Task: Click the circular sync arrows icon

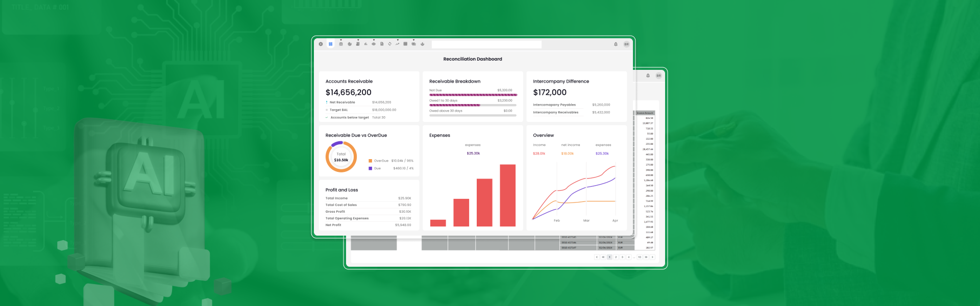Action: coord(389,44)
